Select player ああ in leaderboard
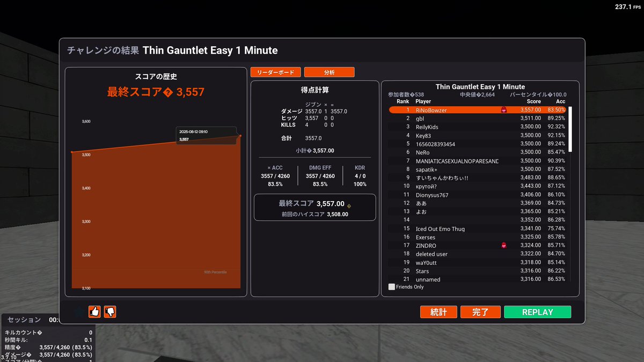Image resolution: width=644 pixels, height=362 pixels. click(x=478, y=203)
